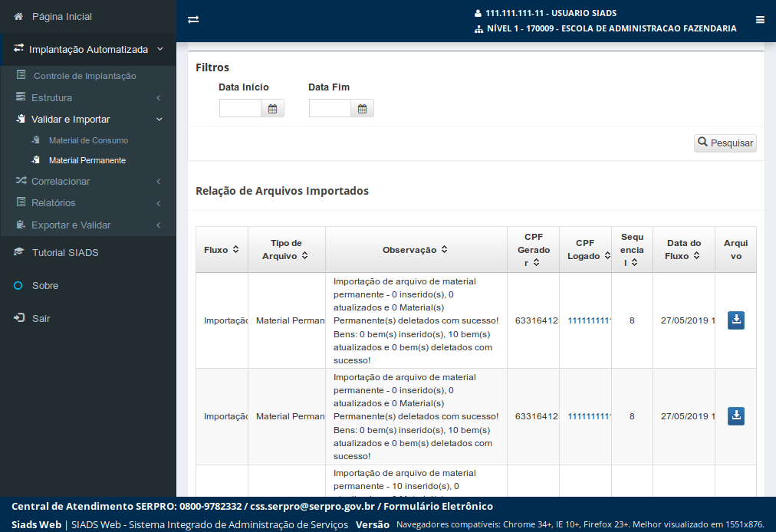Sort table by Observação column

445,250
